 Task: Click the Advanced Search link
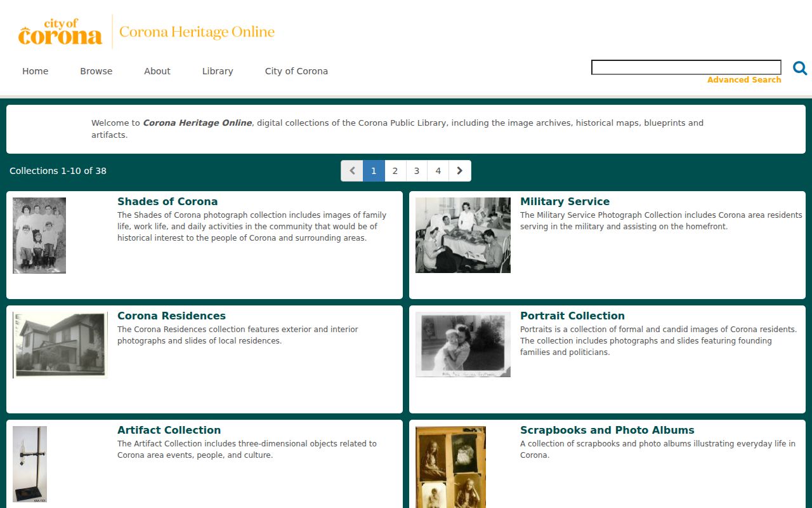click(744, 80)
